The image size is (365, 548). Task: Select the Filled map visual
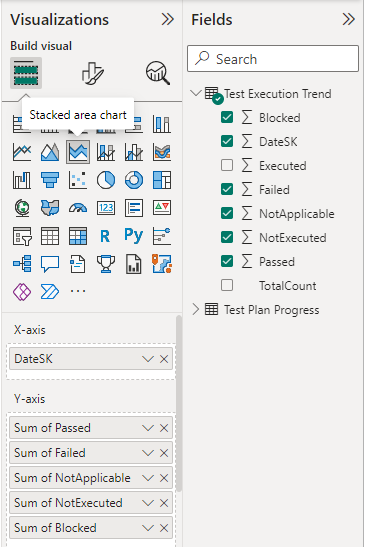pyautogui.click(x=50, y=208)
